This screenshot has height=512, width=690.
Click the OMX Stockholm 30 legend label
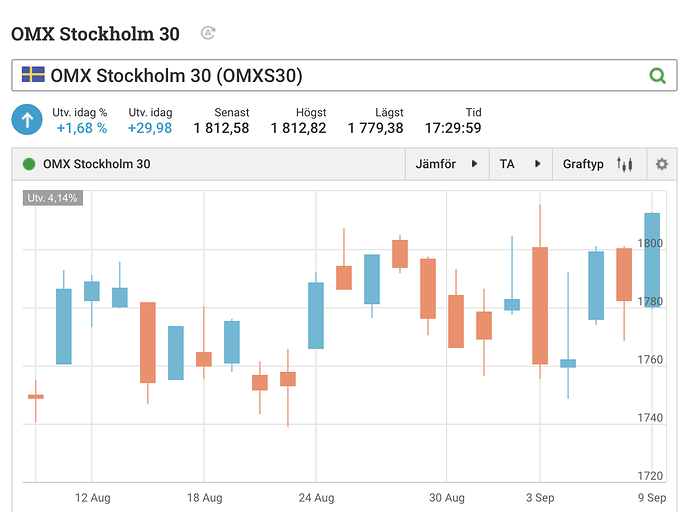tap(96, 164)
